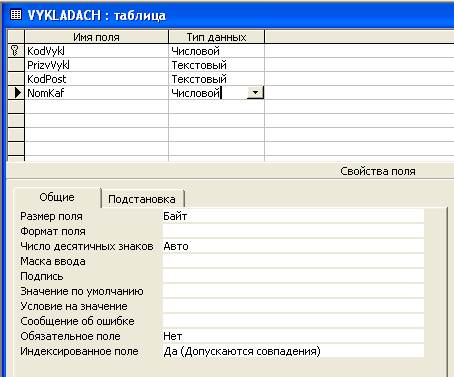This screenshot has width=454, height=377.
Task: Click the Имя поля column header
Action: (x=97, y=37)
